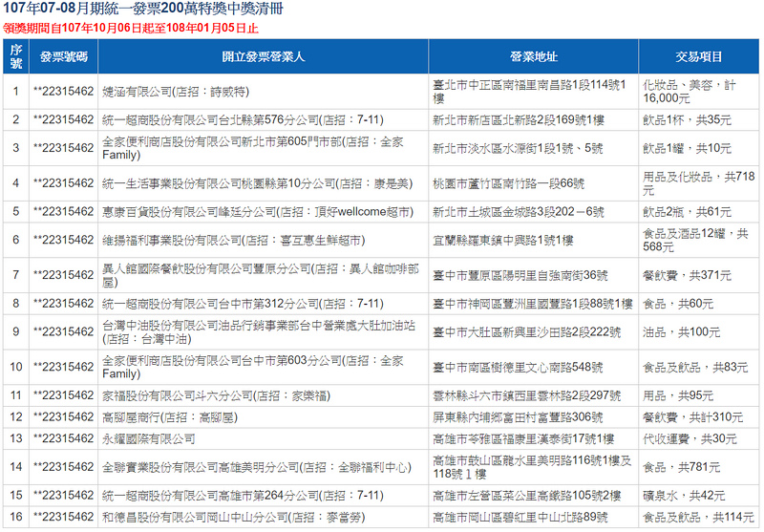
Task: Click the 發票號碼 column header
Action: tap(63, 56)
